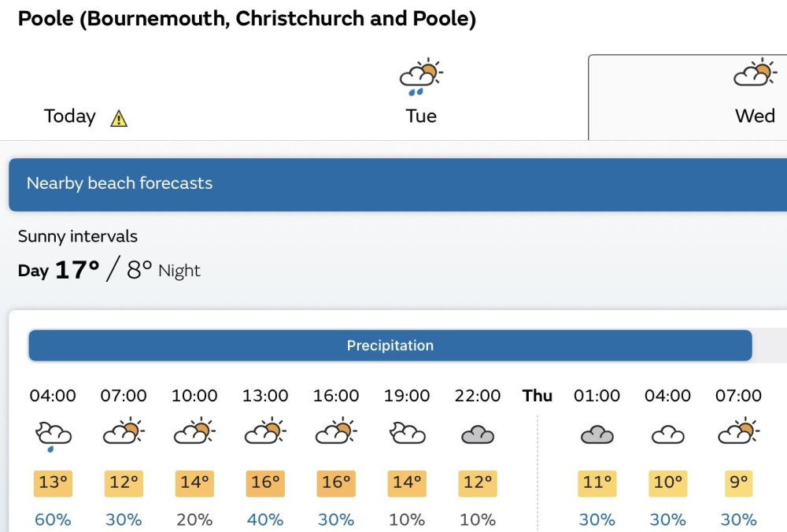The width and height of the screenshot is (787, 532).
Task: Switch to the Tue forecast tab
Action: click(x=421, y=116)
